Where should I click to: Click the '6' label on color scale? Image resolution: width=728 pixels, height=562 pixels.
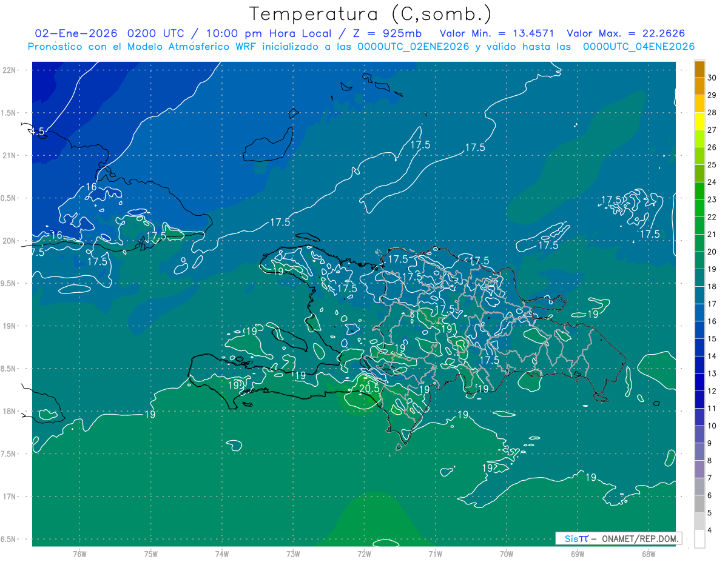coord(709,495)
